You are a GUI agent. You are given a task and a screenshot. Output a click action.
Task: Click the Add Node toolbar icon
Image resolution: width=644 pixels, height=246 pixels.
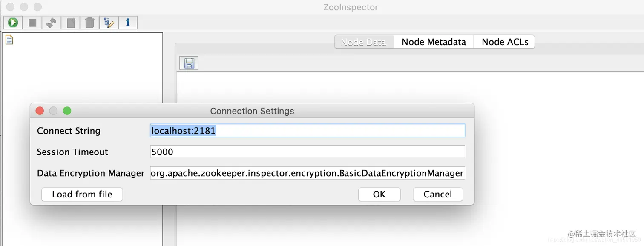tap(71, 23)
